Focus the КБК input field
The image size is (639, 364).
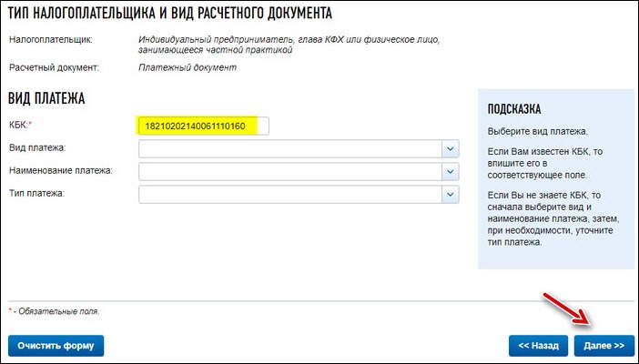[x=203, y=126]
